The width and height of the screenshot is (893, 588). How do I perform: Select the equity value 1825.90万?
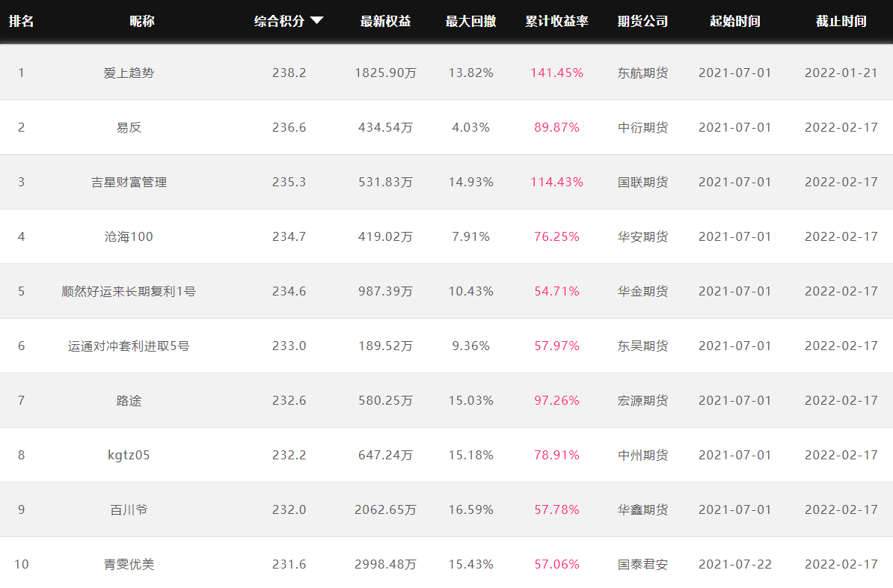pyautogui.click(x=386, y=73)
